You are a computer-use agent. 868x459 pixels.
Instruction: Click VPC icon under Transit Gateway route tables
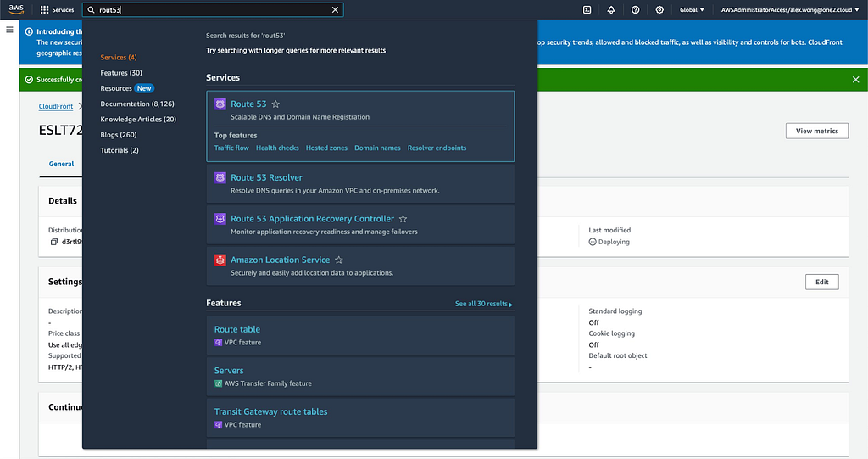218,424
